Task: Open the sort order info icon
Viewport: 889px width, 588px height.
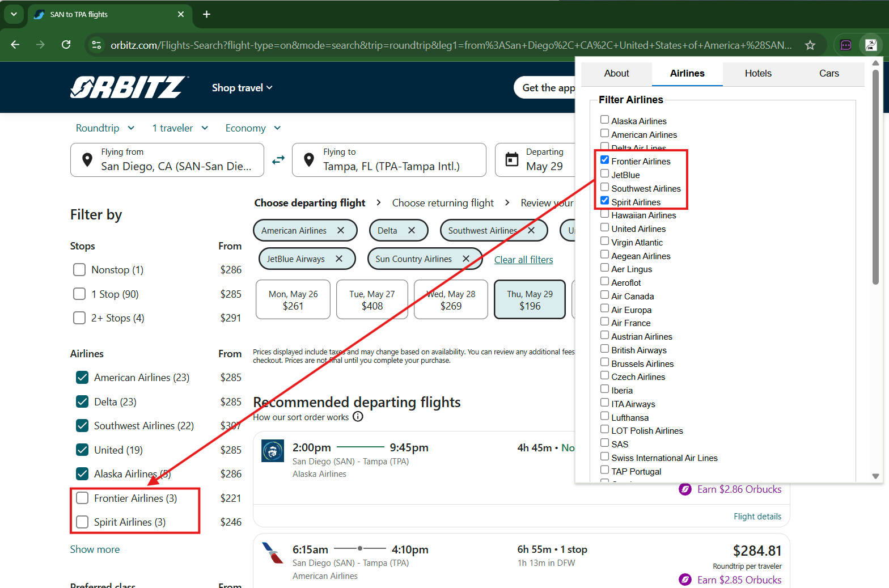Action: [358, 417]
